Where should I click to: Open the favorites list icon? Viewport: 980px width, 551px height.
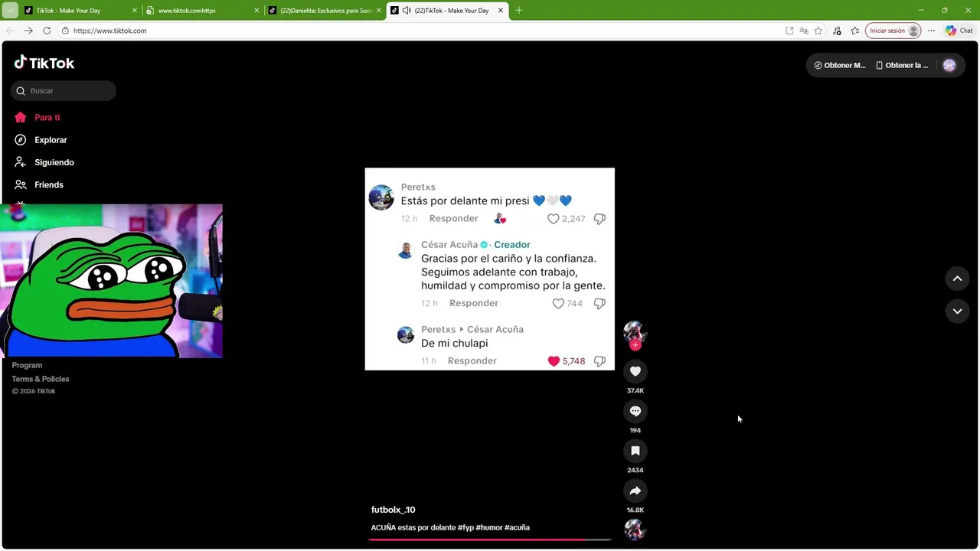855,31
